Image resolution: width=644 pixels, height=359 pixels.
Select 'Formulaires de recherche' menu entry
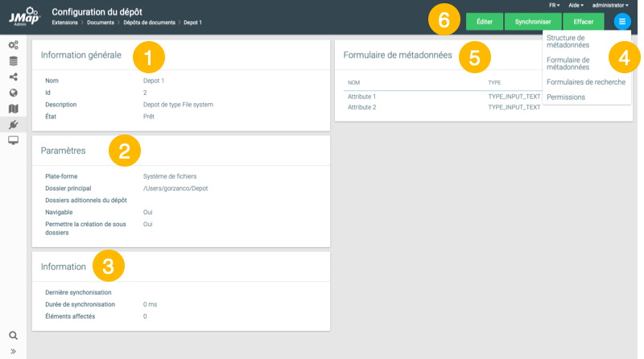point(585,81)
